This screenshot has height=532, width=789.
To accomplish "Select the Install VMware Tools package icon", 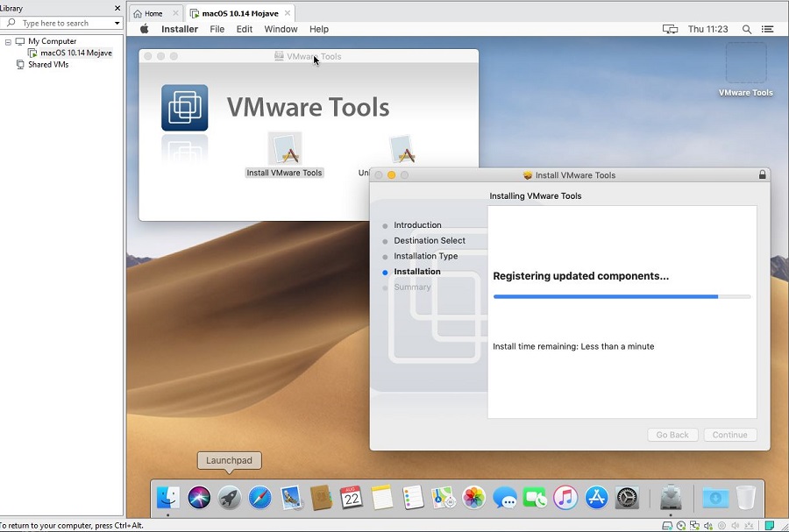I will (285, 149).
